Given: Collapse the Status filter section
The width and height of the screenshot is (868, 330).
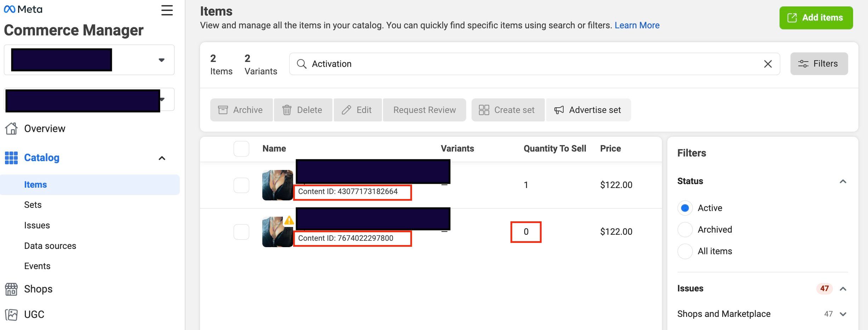Looking at the screenshot, I should (x=843, y=181).
